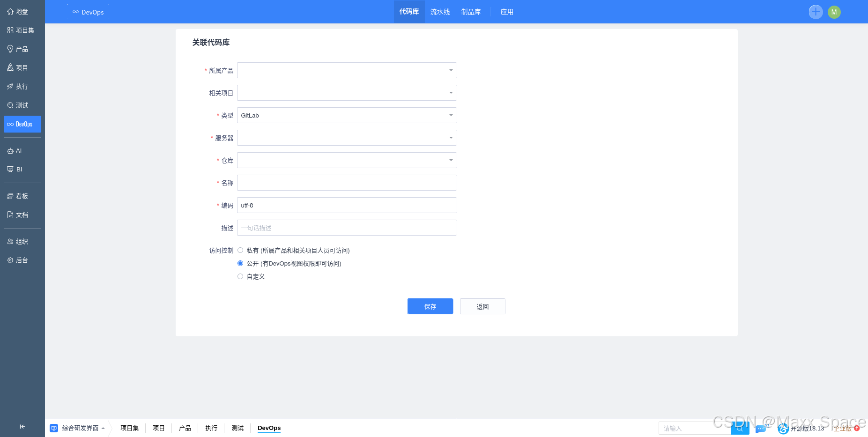The height and width of the screenshot is (437, 868).
Task: Click the ZenTao logo by 开源版18.13
Action: [x=783, y=428]
